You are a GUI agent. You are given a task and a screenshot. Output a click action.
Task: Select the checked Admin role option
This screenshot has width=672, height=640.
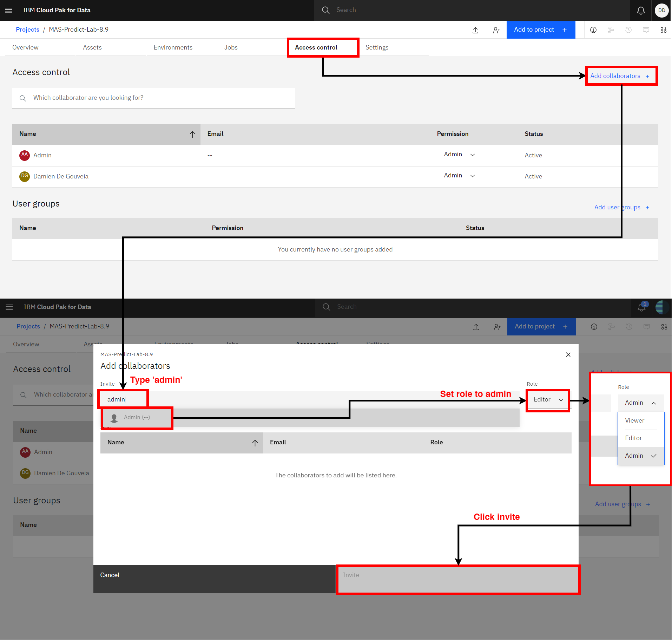641,456
